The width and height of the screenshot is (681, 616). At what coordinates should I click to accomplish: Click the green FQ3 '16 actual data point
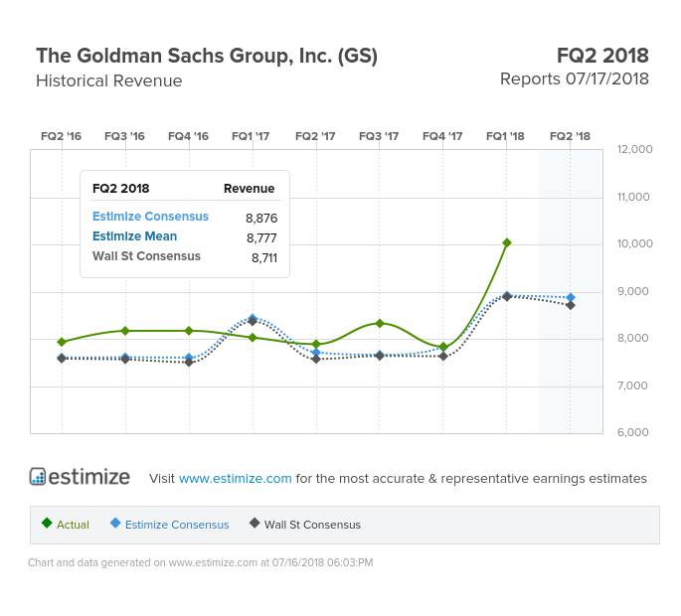click(125, 331)
